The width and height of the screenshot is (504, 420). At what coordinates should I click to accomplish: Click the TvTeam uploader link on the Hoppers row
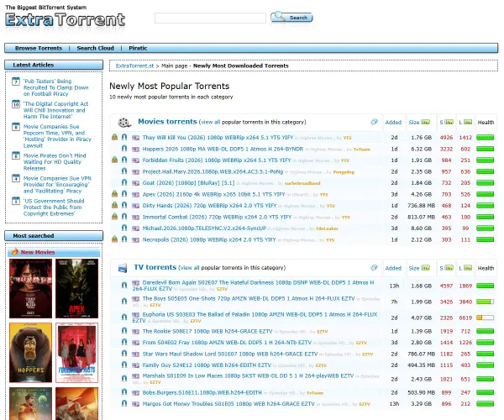pyautogui.click(x=362, y=150)
